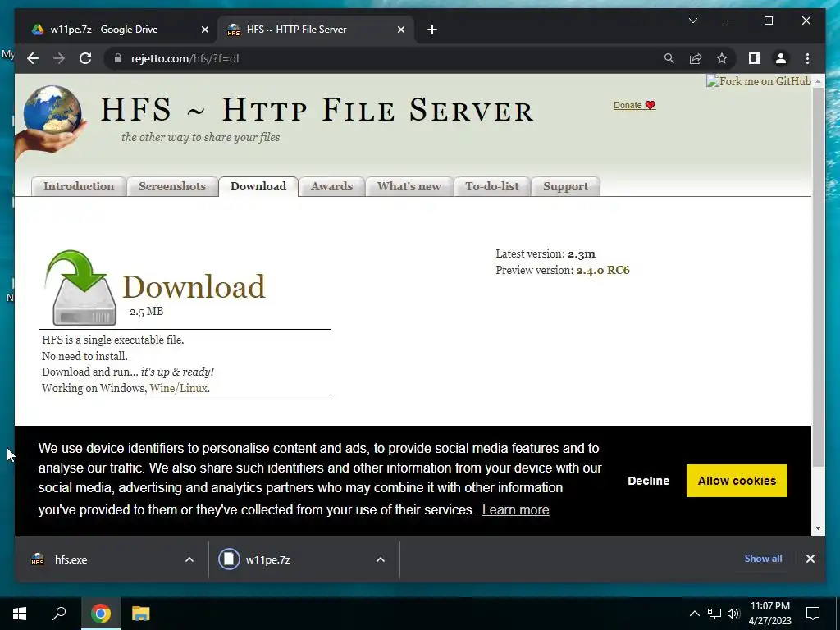Open Chrome side panel

pyautogui.click(x=755, y=58)
